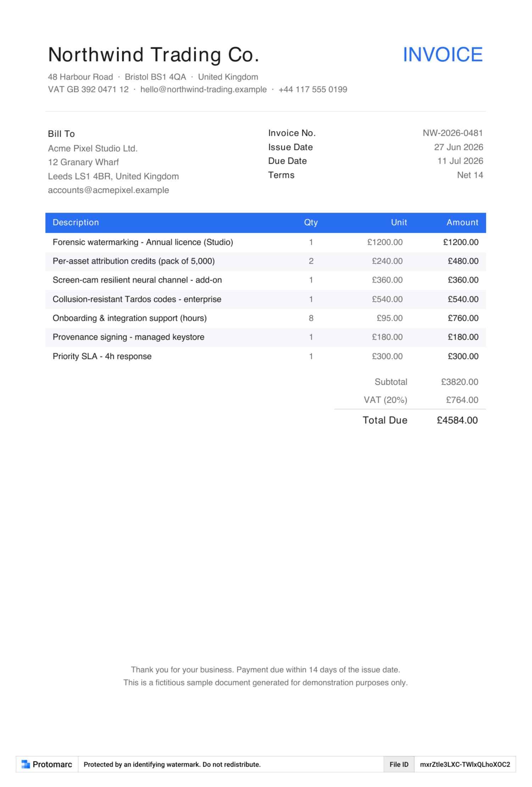The height and width of the screenshot is (787, 532).
Task: Click the Protomarc brand name in footer
Action: (x=52, y=764)
